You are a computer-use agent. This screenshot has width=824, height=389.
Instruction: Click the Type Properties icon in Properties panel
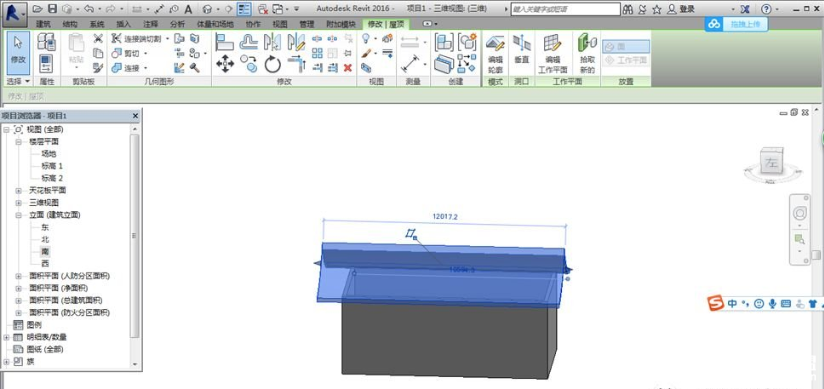46,42
